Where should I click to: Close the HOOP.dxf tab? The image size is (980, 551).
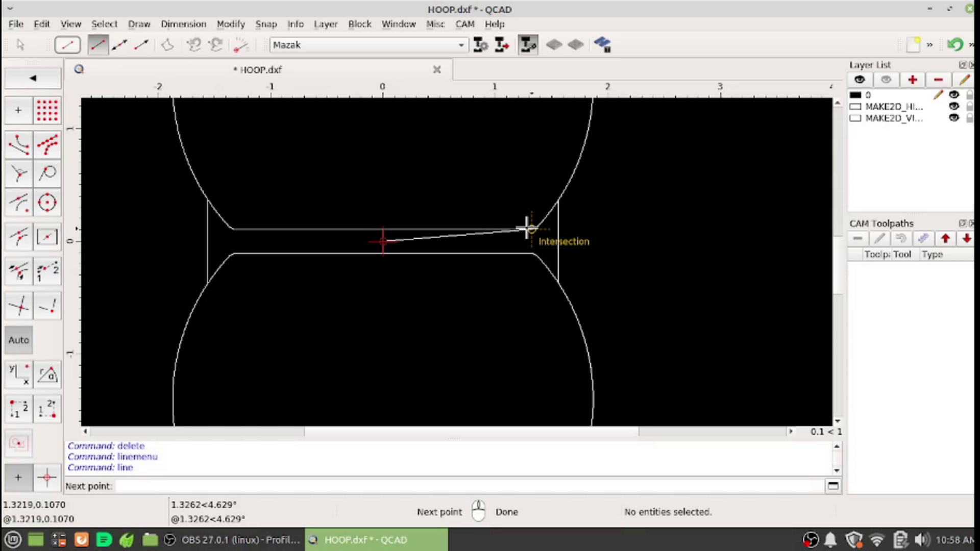437,69
